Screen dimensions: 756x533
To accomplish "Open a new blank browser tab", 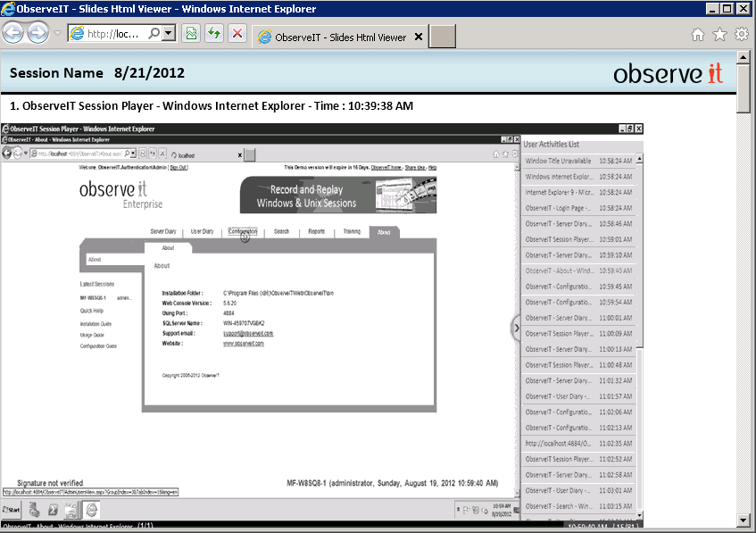I will tap(443, 37).
